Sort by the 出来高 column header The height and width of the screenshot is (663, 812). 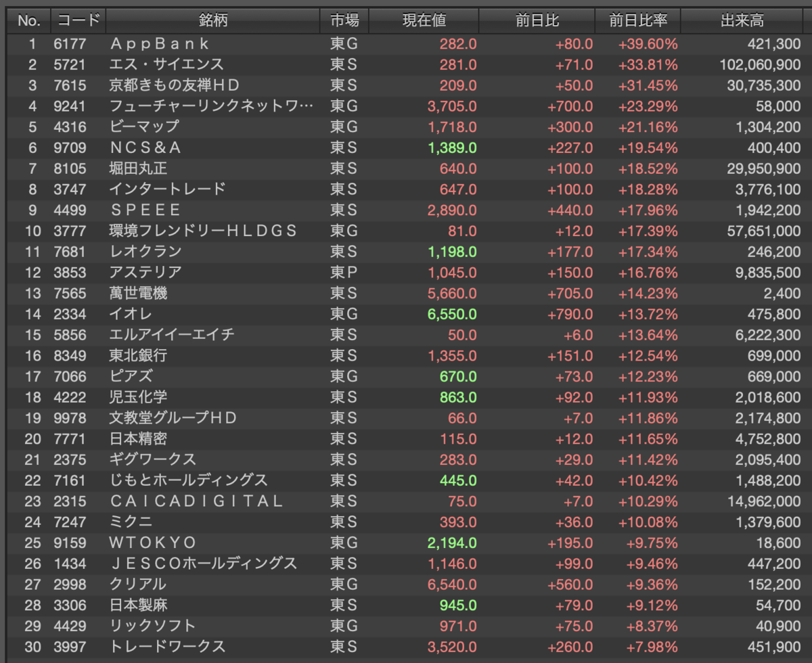click(x=742, y=20)
